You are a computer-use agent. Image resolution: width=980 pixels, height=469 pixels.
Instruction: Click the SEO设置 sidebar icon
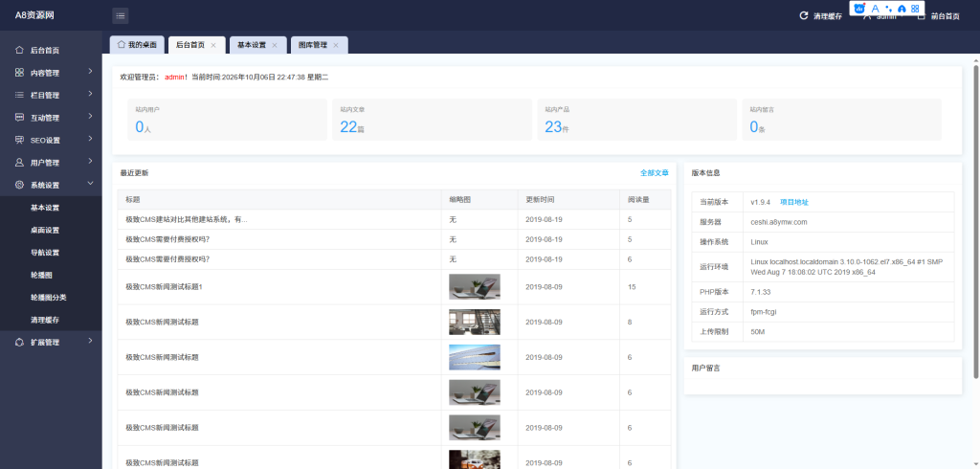coord(19,140)
